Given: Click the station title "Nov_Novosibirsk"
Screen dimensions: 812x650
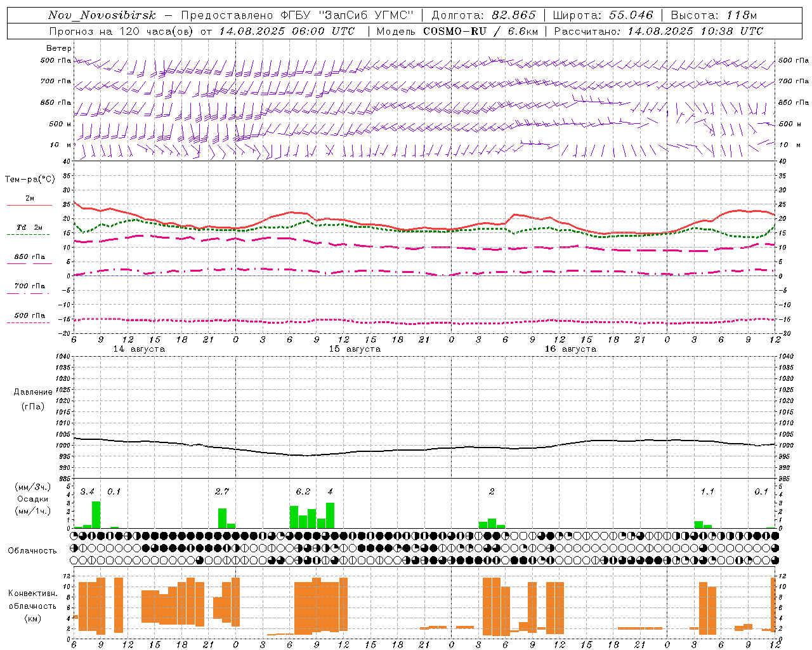Looking at the screenshot, I should coord(102,15).
